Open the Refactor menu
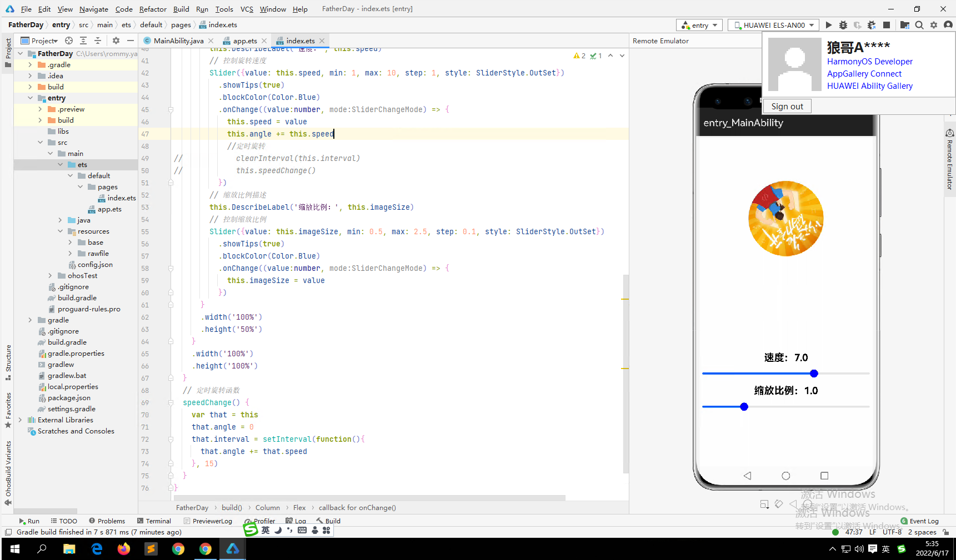 click(x=153, y=9)
